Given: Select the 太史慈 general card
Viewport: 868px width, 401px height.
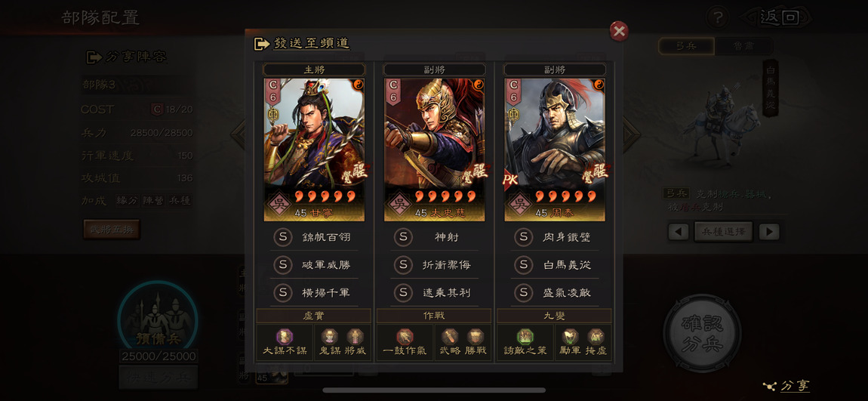Looking at the screenshot, I should pyautogui.click(x=435, y=150).
